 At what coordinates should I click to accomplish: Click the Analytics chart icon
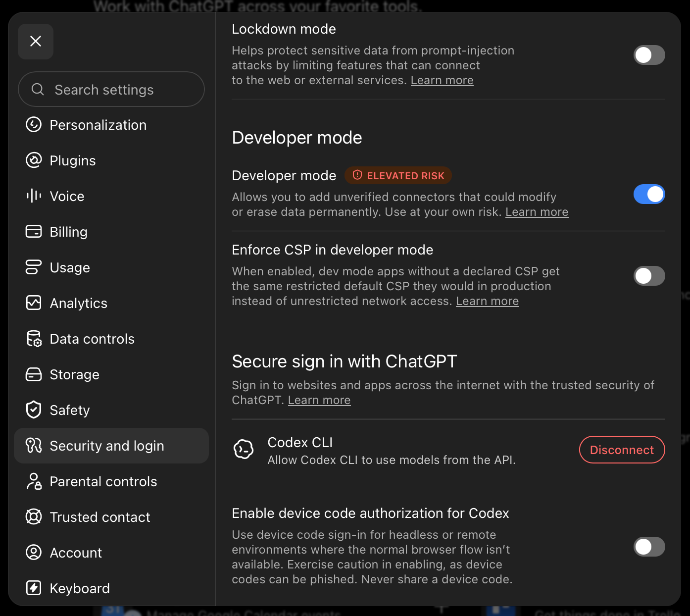coord(34,303)
